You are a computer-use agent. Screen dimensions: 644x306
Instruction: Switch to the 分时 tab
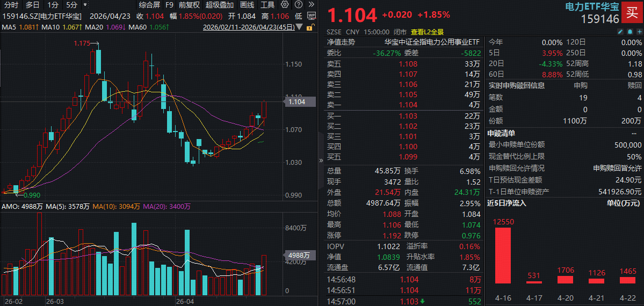pos(11,5)
